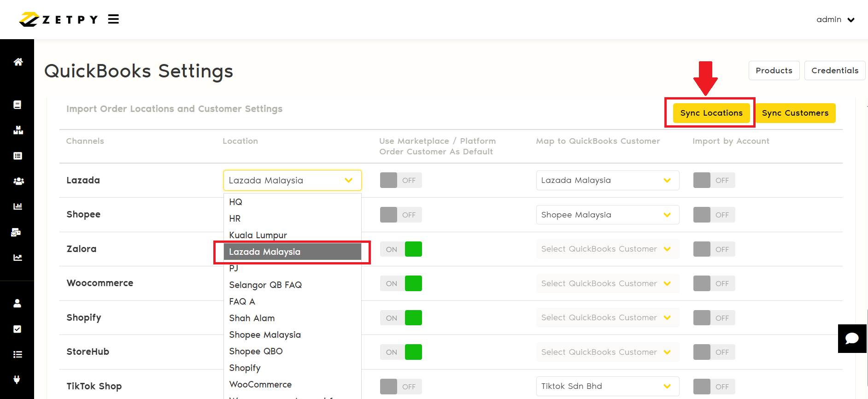
Task: Open the chat support bubble
Action: pyautogui.click(x=852, y=339)
